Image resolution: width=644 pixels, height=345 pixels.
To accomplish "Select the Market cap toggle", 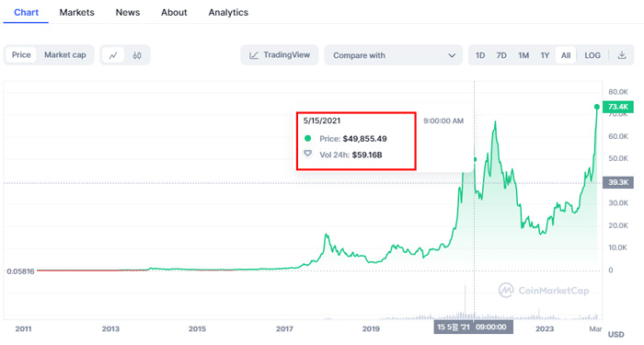I will coord(65,55).
